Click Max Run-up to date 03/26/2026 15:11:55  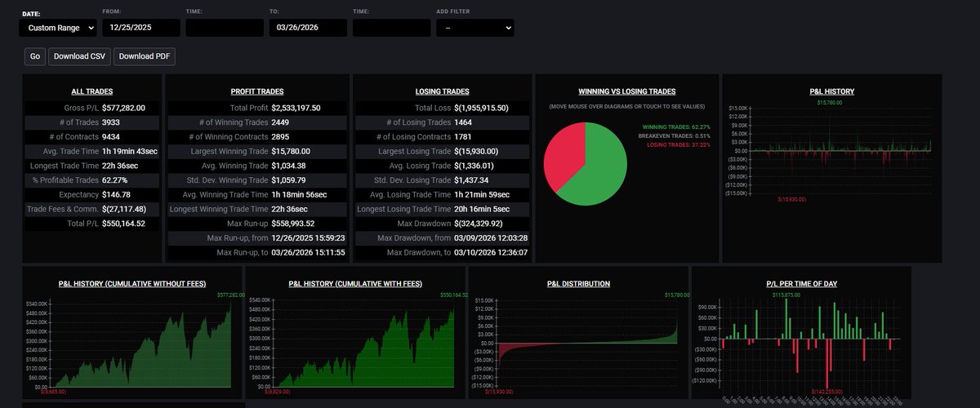point(309,253)
